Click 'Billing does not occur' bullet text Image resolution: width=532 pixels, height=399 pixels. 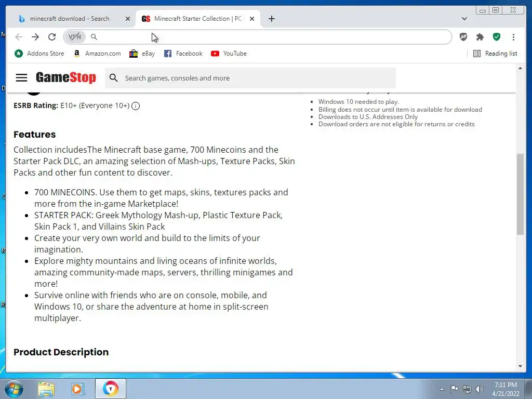pos(400,110)
